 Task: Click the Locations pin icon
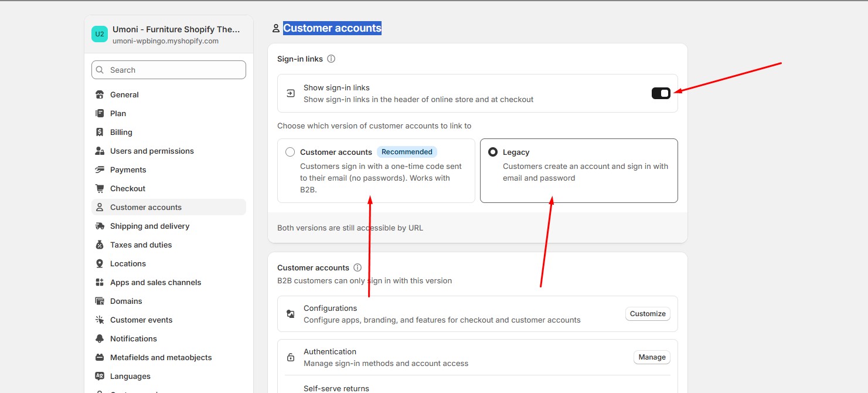coord(100,263)
